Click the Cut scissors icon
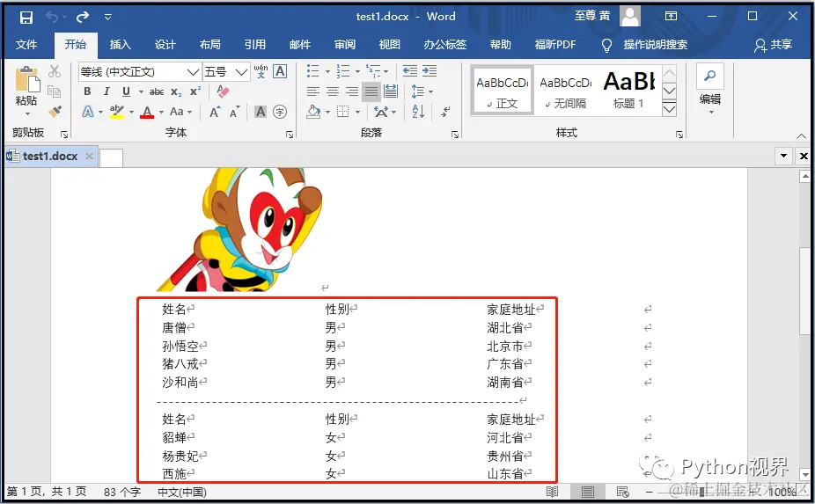815x504 pixels. 55,71
